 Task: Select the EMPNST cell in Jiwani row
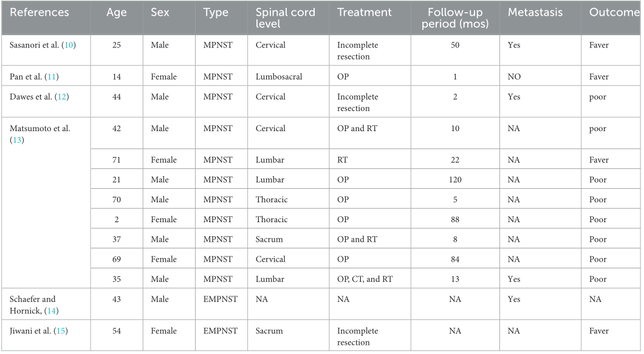coord(221,332)
